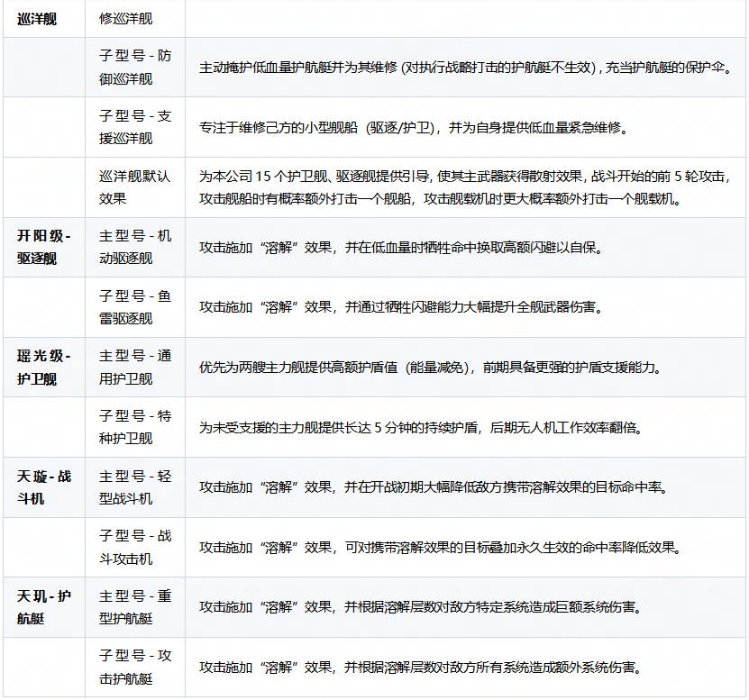Click the 主型号 - 机动驱逐舰 cell

click(x=135, y=247)
